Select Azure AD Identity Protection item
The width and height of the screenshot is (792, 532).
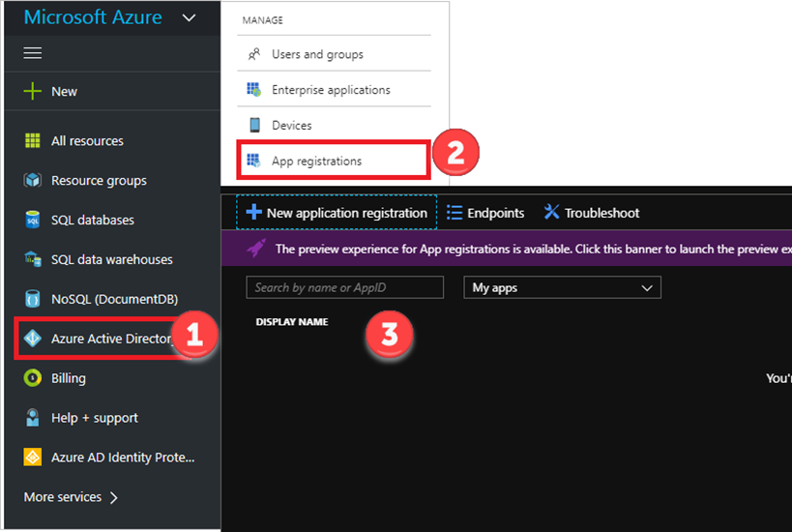(112, 458)
